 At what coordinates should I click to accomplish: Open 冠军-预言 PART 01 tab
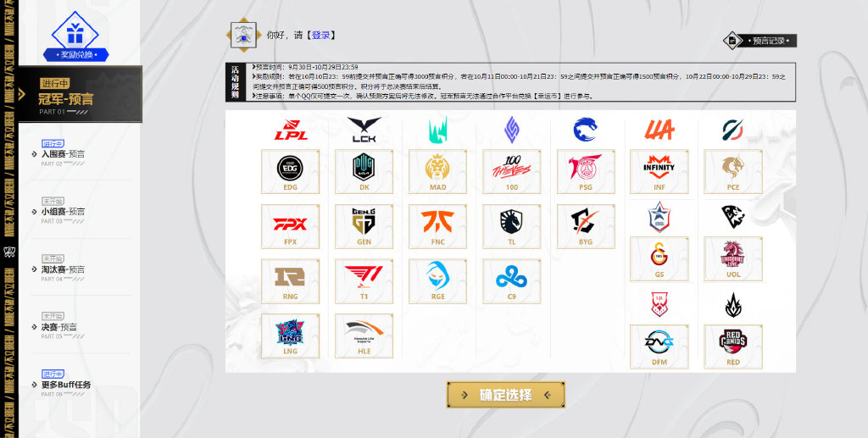[81, 94]
